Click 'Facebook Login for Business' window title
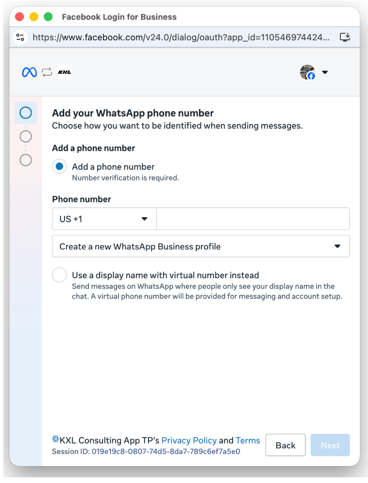Image resolution: width=368 pixels, height=483 pixels. (119, 17)
